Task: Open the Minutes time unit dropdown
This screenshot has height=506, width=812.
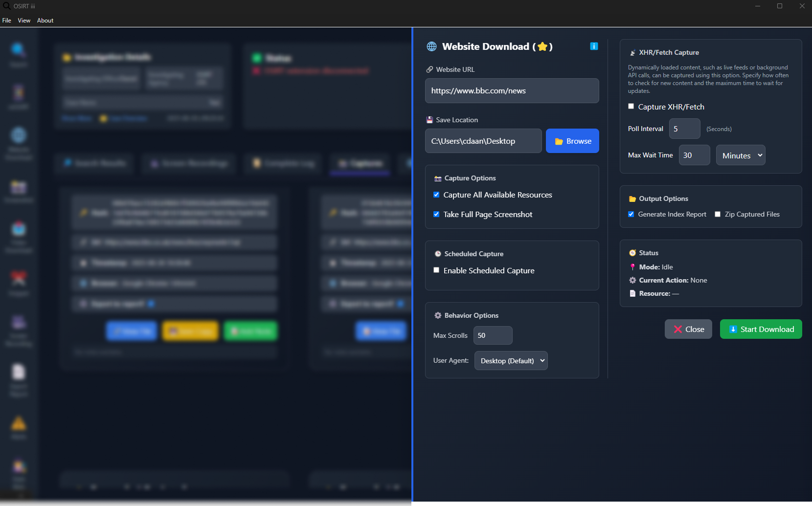Action: [741, 155]
